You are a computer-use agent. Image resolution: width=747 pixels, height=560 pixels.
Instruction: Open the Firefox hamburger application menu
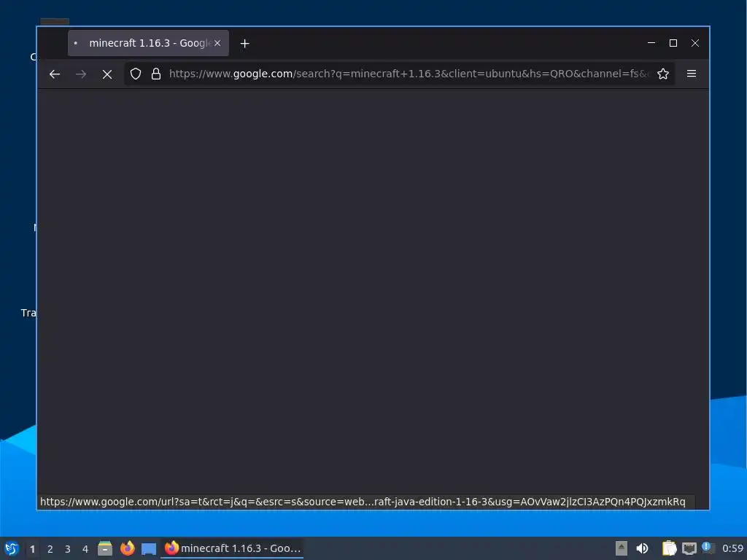tap(692, 74)
